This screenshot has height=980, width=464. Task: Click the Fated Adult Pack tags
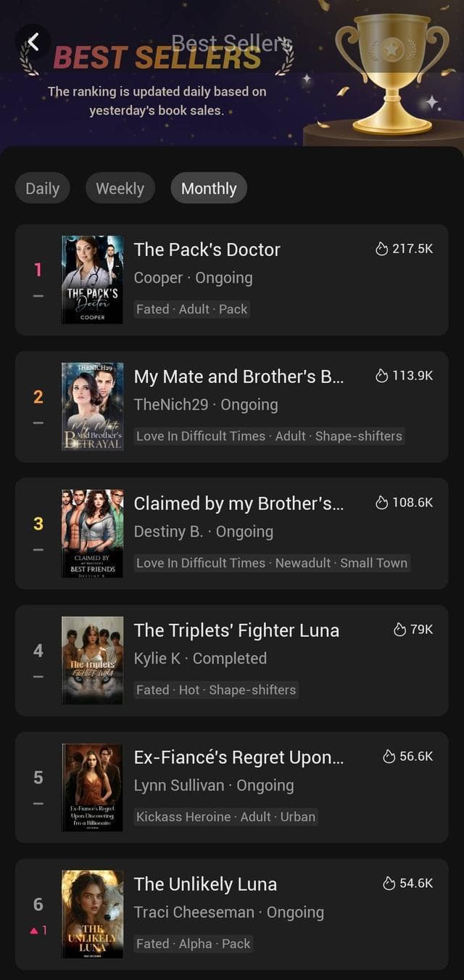tap(192, 309)
